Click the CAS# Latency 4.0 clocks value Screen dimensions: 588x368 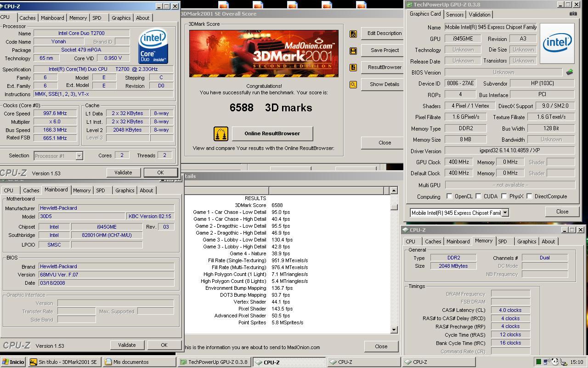510,310
